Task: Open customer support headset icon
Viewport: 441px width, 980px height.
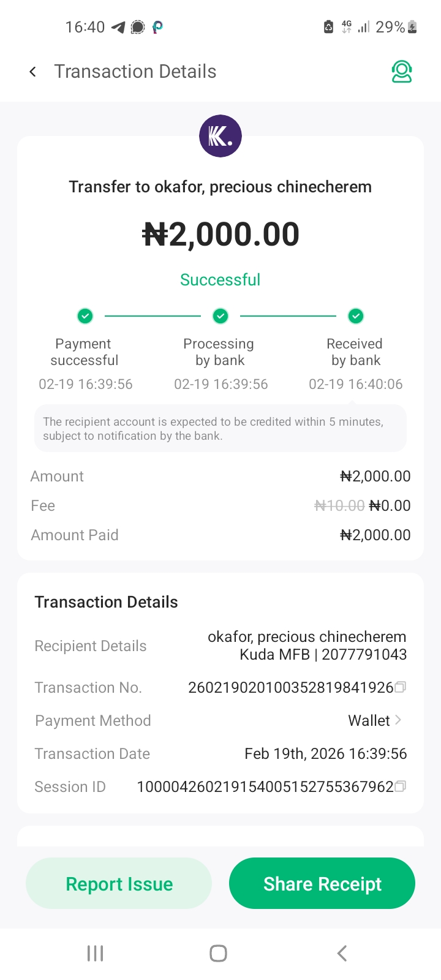Action: [402, 72]
